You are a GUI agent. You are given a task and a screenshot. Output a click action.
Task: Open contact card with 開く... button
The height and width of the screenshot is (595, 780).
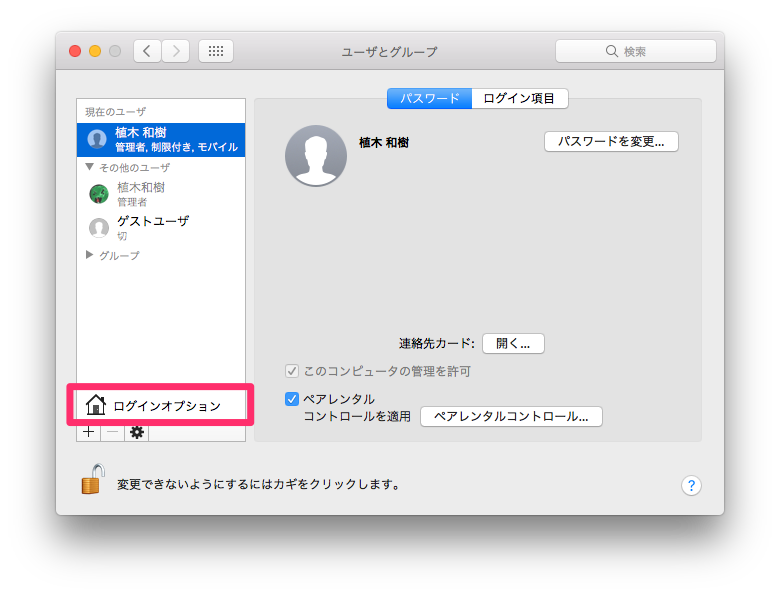(513, 344)
